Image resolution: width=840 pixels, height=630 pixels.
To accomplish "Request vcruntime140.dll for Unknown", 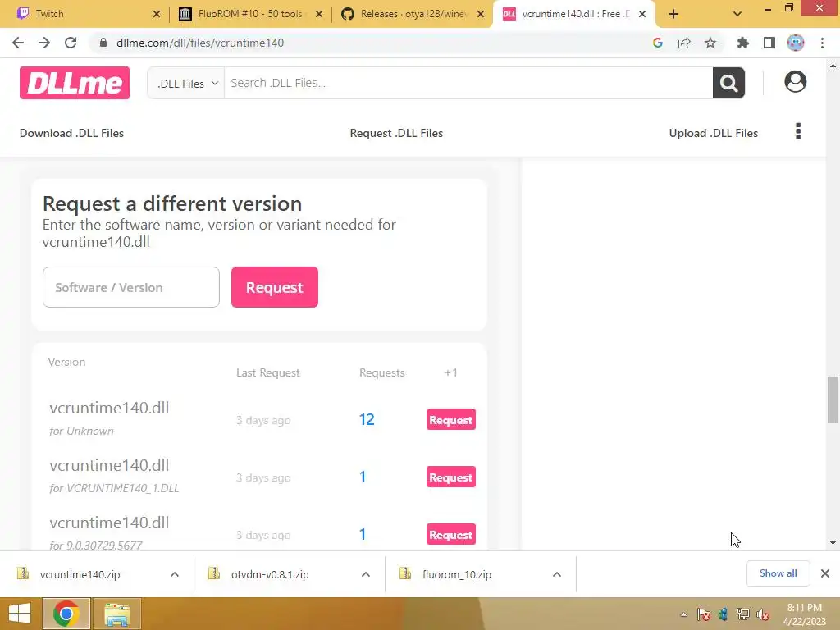I will click(x=450, y=419).
